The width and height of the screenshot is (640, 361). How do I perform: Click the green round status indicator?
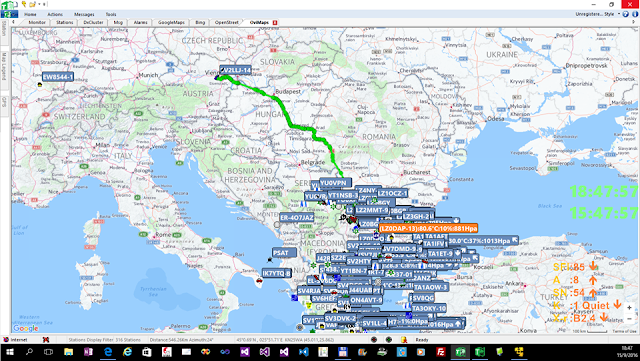(389, 339)
